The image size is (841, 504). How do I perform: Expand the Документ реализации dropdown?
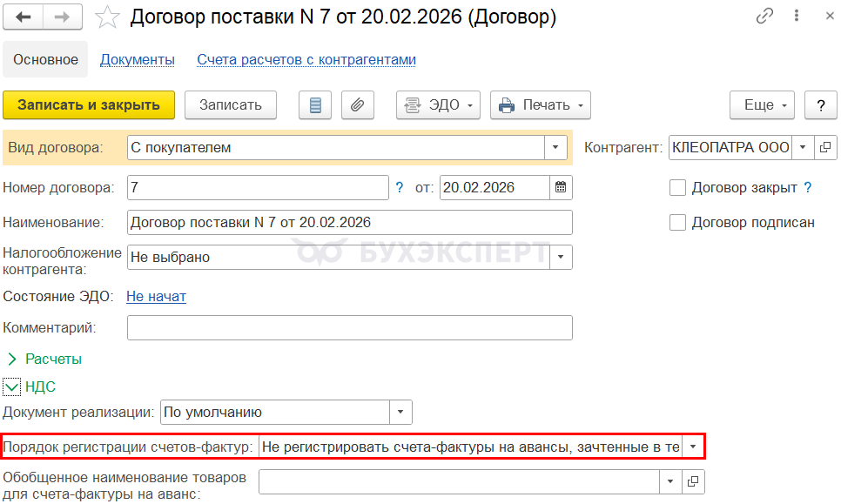[x=400, y=413]
